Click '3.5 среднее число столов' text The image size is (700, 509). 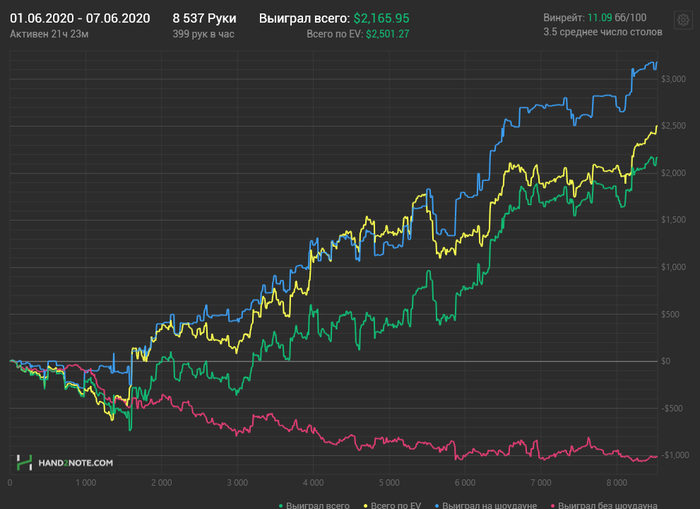tap(603, 32)
